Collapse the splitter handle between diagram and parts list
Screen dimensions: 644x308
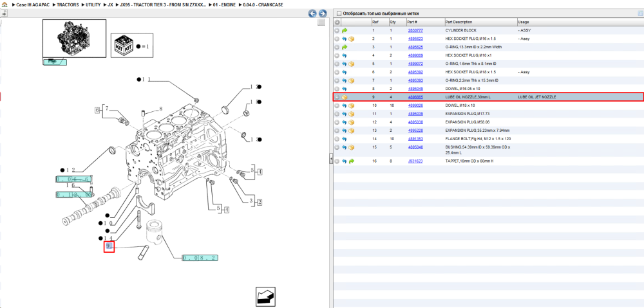(x=330, y=159)
